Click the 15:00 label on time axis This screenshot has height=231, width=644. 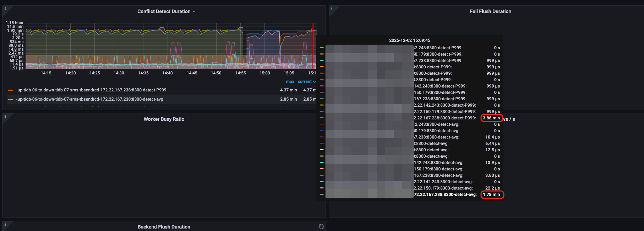pyautogui.click(x=264, y=73)
